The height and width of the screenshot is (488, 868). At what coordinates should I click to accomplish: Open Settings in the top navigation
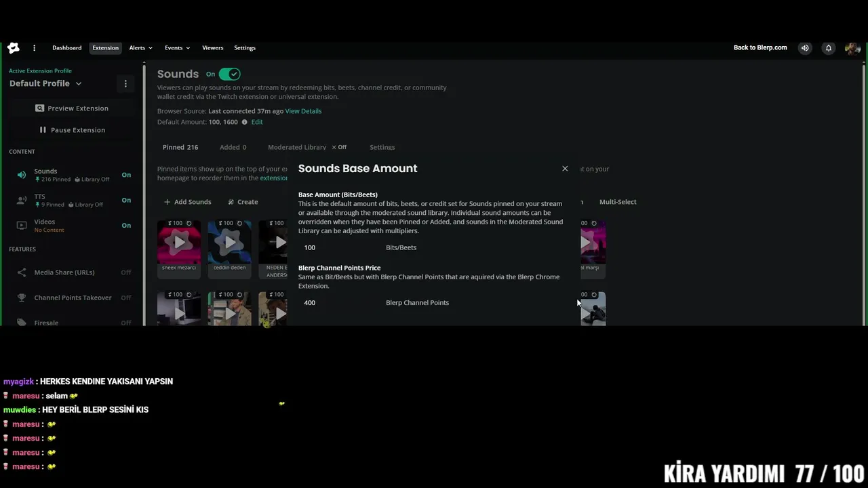[245, 48]
